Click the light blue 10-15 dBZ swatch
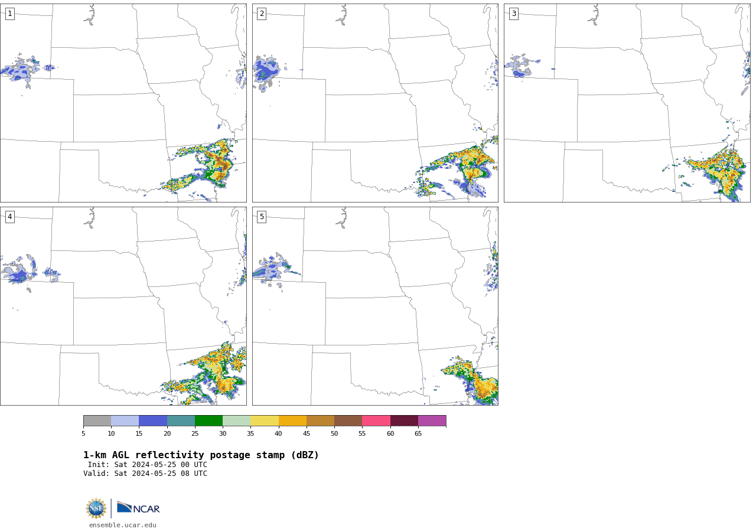The width and height of the screenshot is (756, 532). pyautogui.click(x=125, y=420)
